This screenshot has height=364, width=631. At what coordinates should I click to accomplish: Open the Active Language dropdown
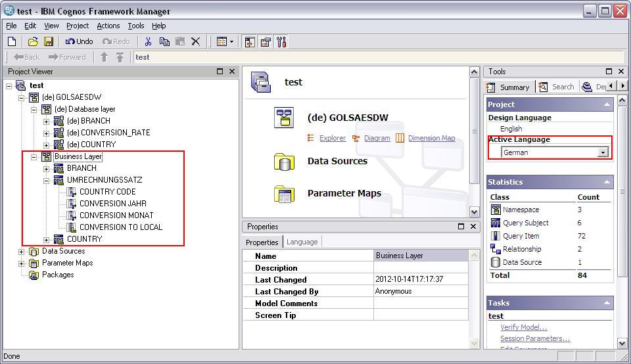coord(603,152)
